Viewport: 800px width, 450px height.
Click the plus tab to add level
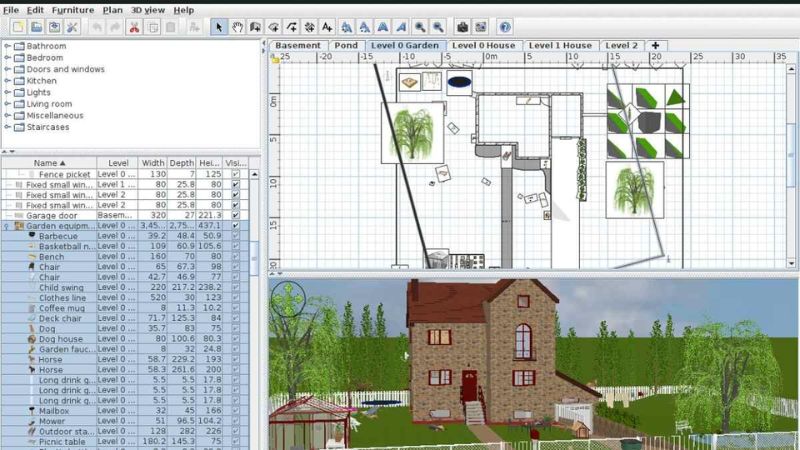(655, 45)
